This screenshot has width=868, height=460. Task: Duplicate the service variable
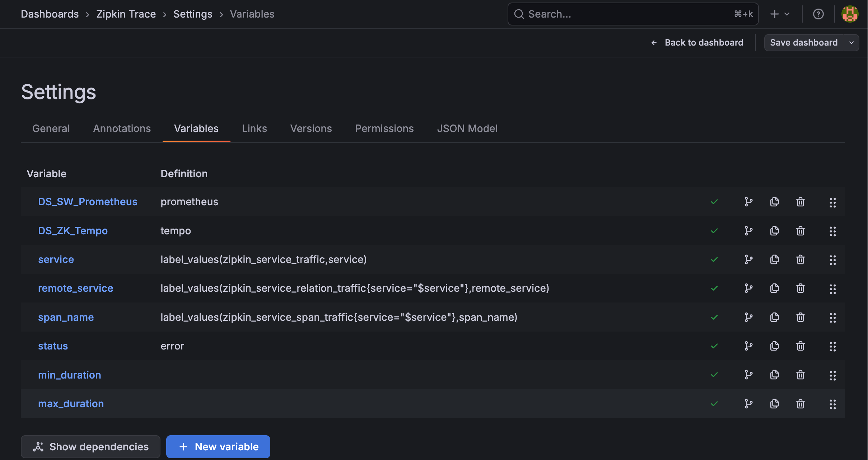(774, 259)
